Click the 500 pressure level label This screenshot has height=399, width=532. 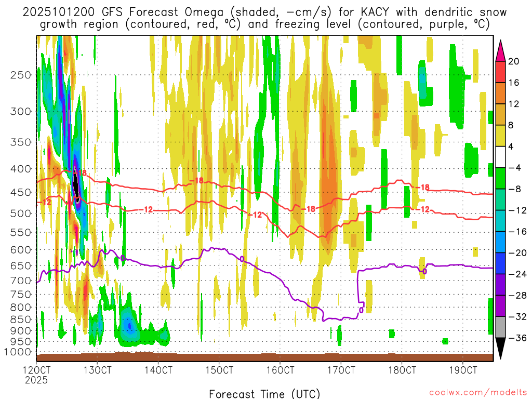tap(21, 214)
